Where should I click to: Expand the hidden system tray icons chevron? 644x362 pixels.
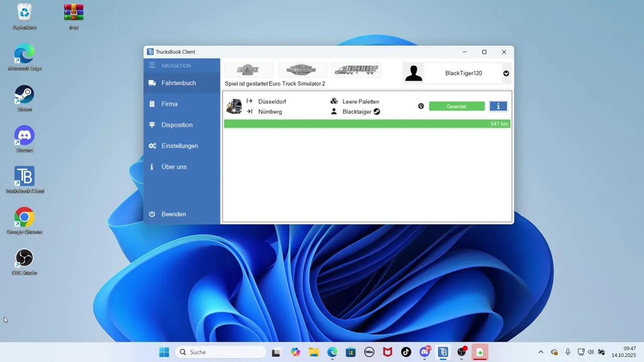541,352
